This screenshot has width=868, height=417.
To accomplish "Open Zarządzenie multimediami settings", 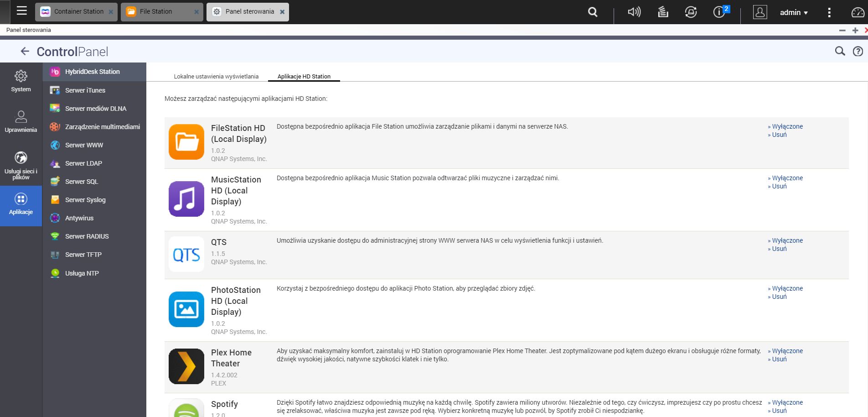I will click(x=94, y=127).
